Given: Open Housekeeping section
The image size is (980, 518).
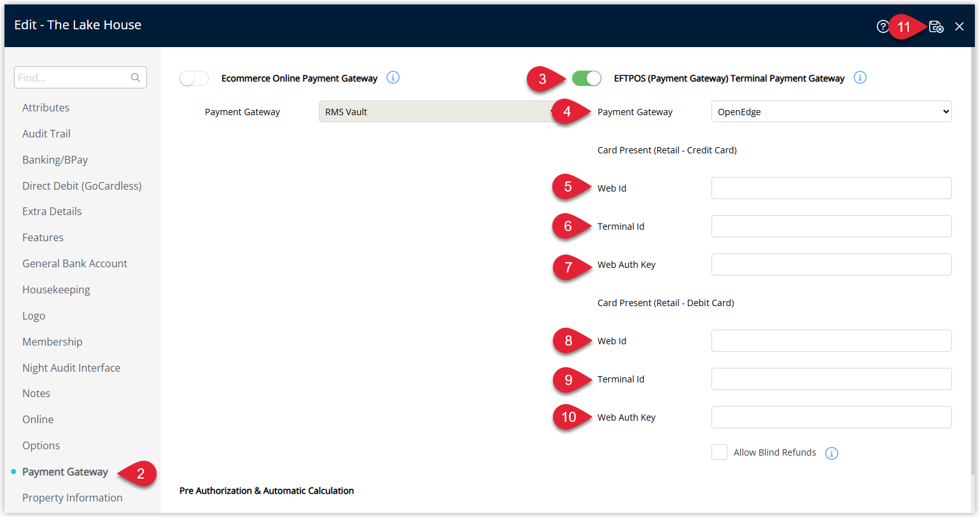Looking at the screenshot, I should coord(56,290).
